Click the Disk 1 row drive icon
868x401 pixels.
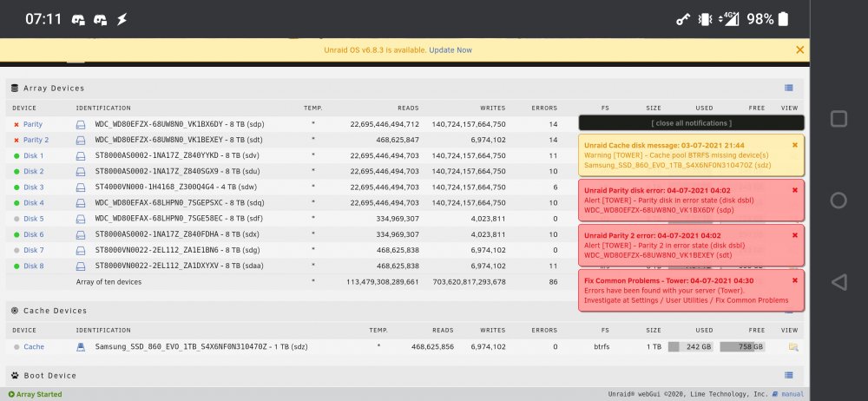pyautogui.click(x=81, y=156)
